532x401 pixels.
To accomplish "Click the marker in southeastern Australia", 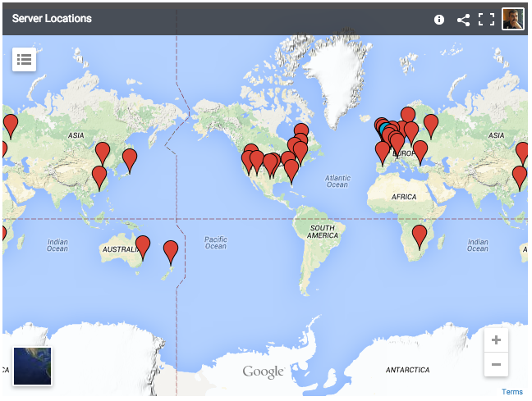I will point(143,245).
